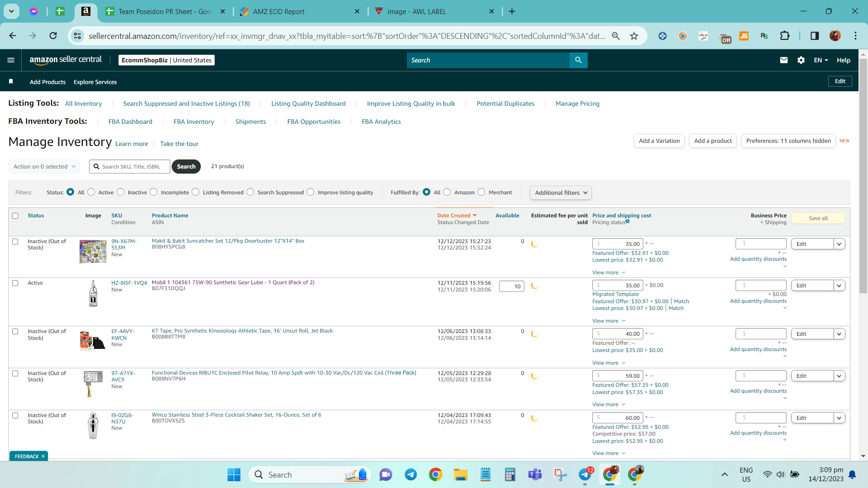Reload the page with browser refresh icon
This screenshot has width=868, height=488.
click(x=53, y=36)
